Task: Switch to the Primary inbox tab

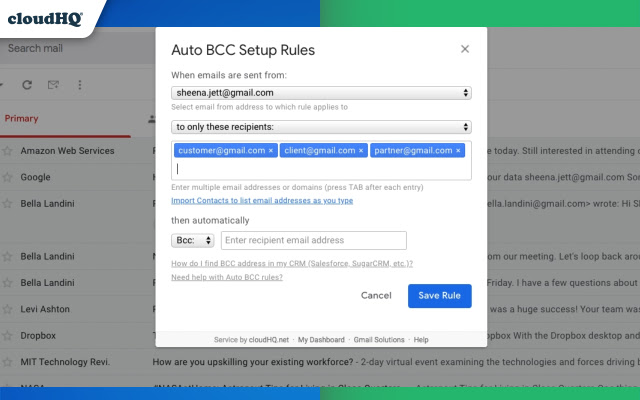Action: 22,118
